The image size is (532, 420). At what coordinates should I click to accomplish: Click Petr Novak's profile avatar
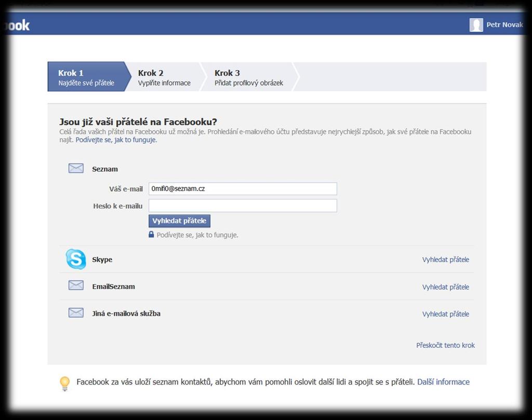point(476,25)
